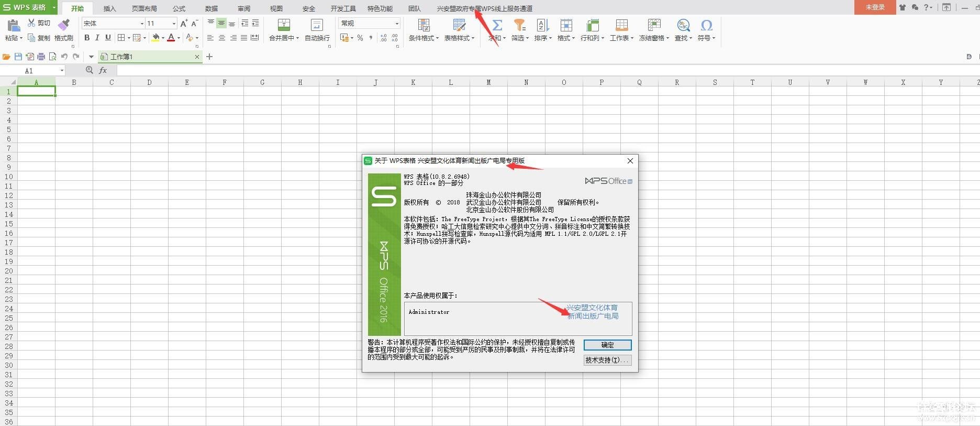Click the increase decimal places icon
The width and height of the screenshot is (980, 426).
tap(383, 38)
